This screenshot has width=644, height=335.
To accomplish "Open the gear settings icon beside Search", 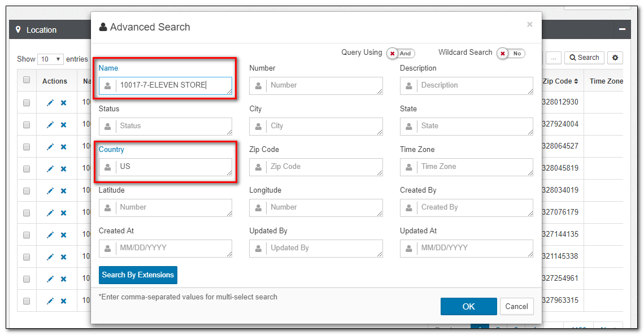I will (615, 58).
